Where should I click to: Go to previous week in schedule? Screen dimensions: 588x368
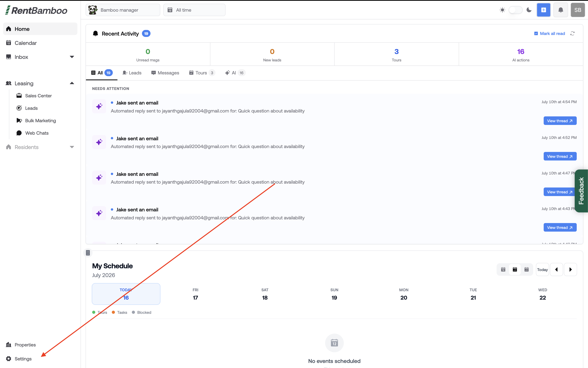[556, 269]
